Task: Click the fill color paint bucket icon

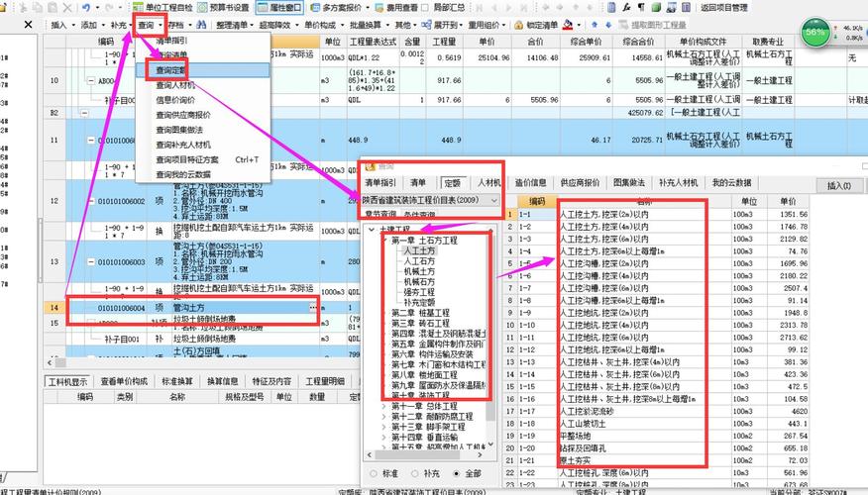Action: click(x=568, y=25)
